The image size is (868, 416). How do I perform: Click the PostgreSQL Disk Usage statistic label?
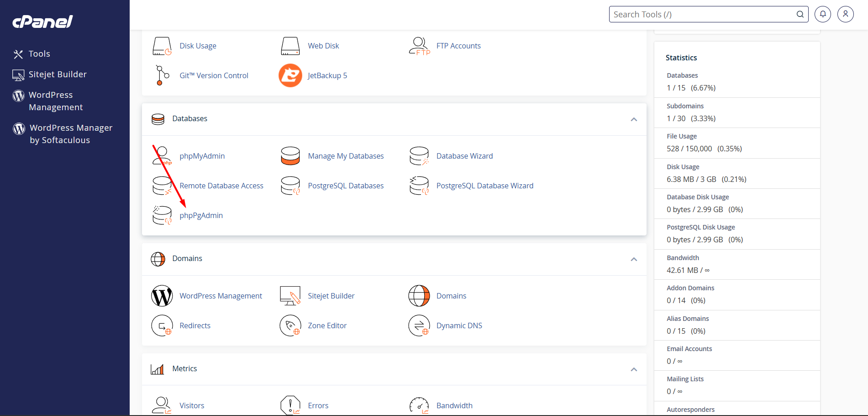point(701,227)
